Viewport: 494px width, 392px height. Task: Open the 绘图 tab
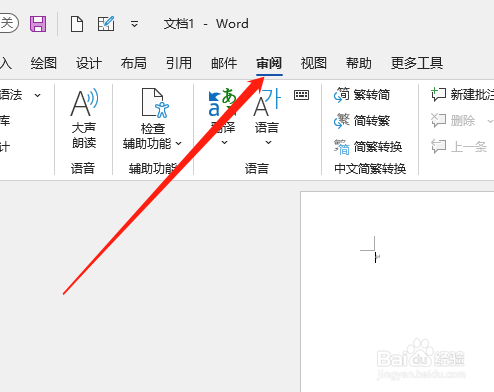pos(44,63)
